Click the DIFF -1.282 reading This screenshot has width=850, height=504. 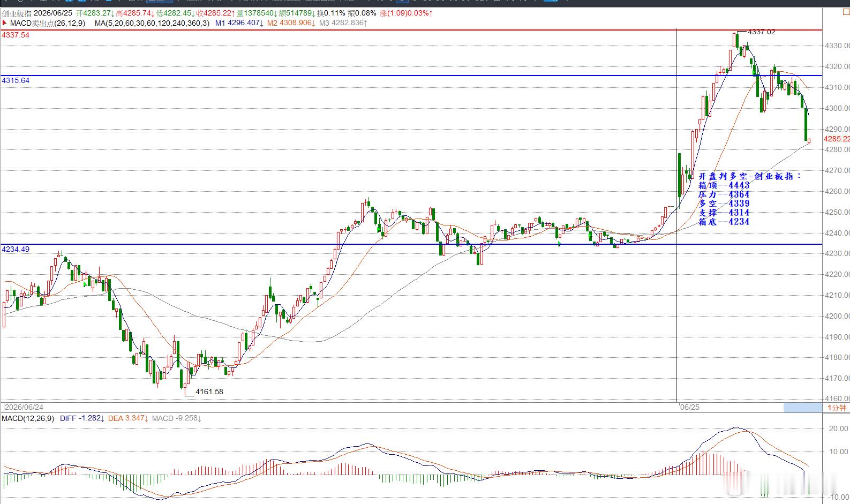point(82,418)
